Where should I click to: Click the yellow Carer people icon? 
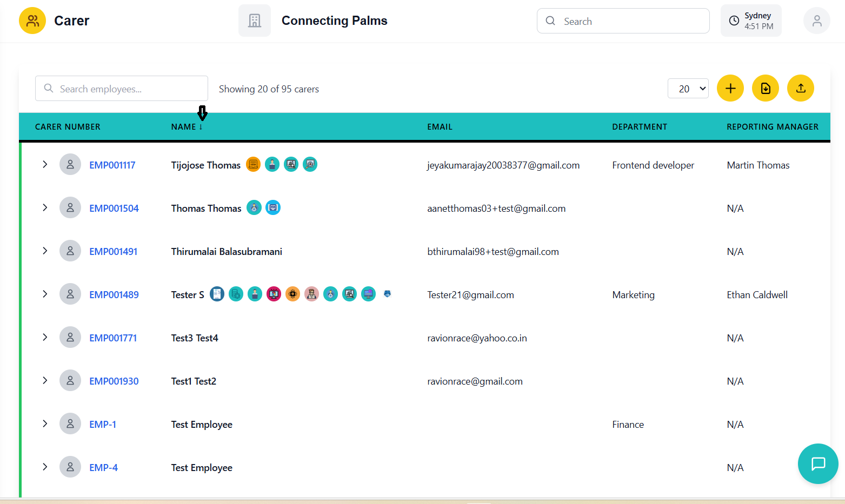tap(32, 21)
